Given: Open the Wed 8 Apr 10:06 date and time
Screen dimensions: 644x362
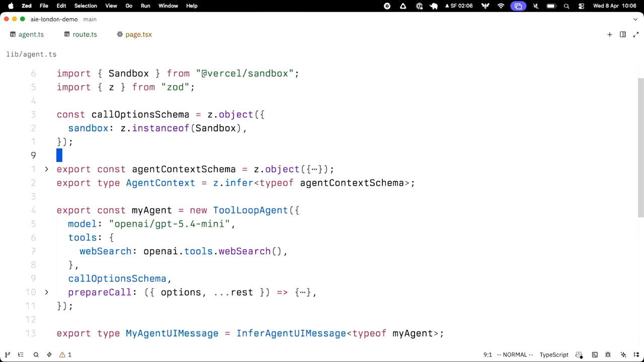Looking at the screenshot, I should click(615, 6).
